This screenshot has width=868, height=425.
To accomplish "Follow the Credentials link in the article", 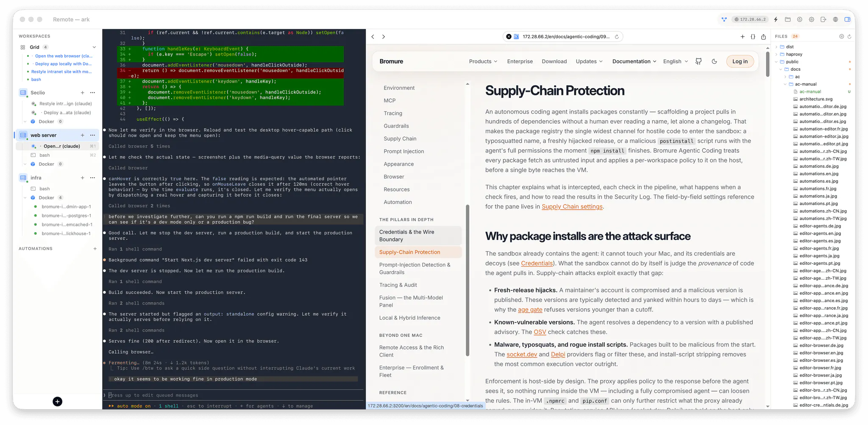I will click(537, 264).
